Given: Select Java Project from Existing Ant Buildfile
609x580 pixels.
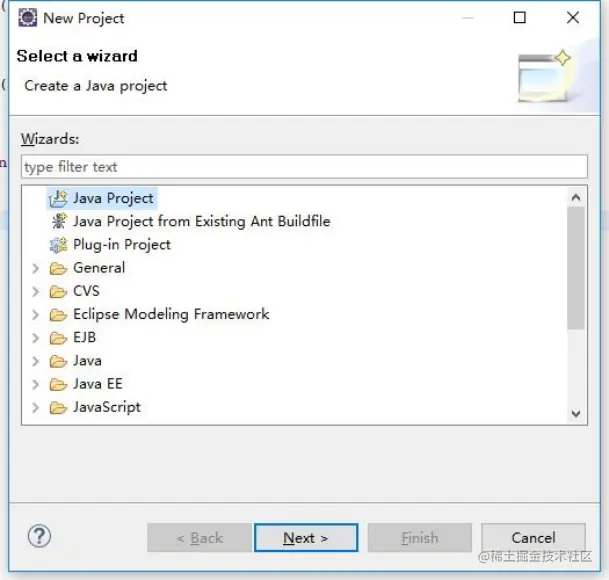Looking at the screenshot, I should pyautogui.click(x=201, y=221).
